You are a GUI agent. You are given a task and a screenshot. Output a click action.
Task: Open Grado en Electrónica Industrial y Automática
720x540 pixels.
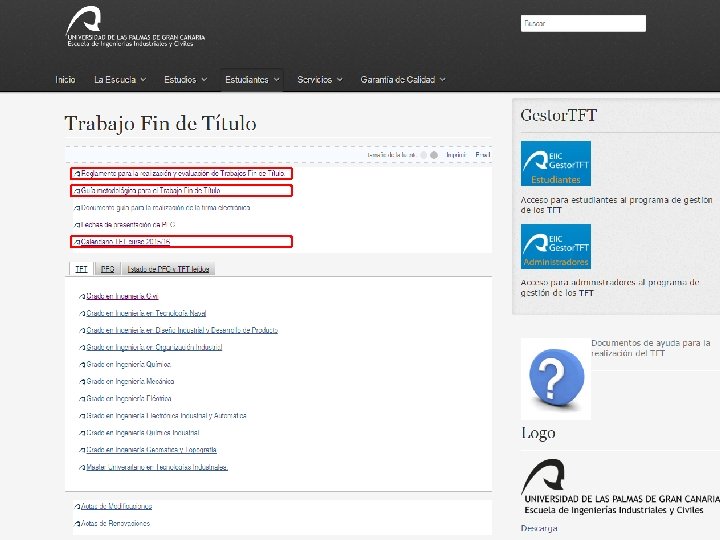[x=166, y=416]
